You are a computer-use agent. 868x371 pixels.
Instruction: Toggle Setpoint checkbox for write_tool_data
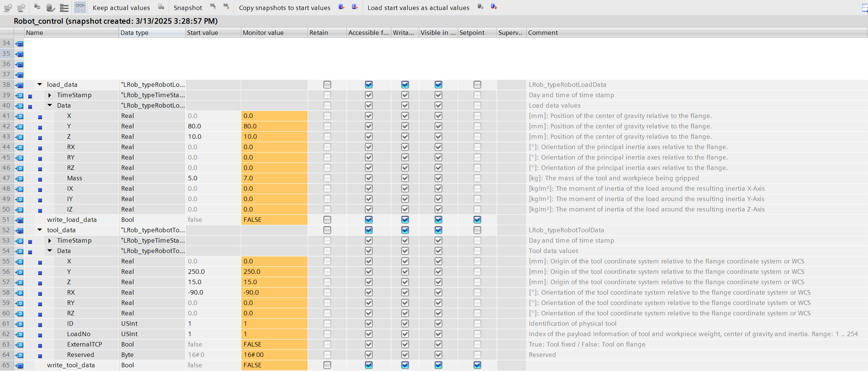[477, 365]
